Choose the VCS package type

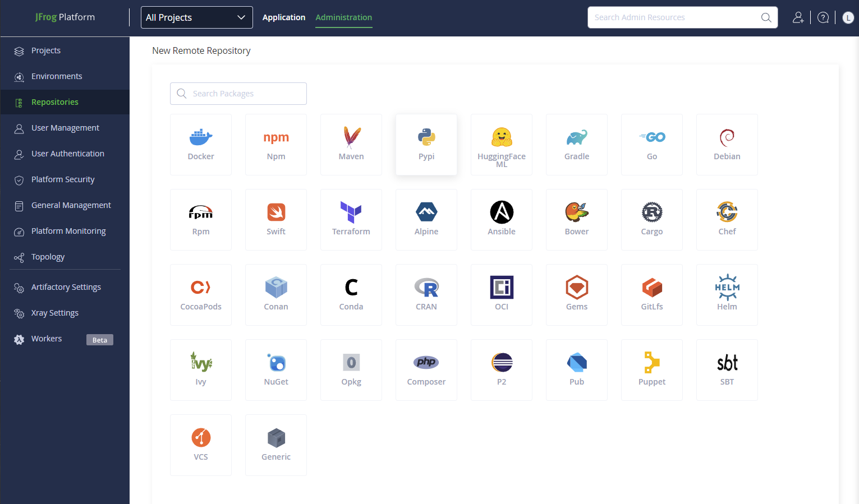(201, 445)
